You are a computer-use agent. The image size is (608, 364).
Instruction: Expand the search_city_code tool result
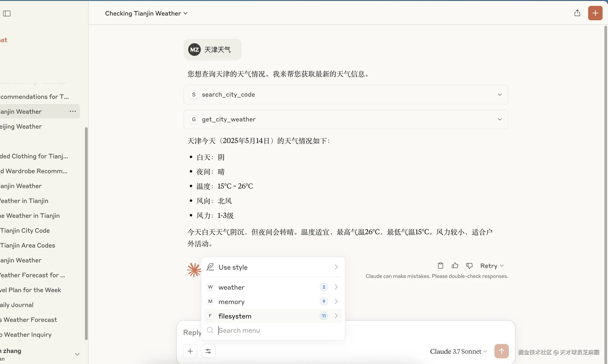[500, 94]
